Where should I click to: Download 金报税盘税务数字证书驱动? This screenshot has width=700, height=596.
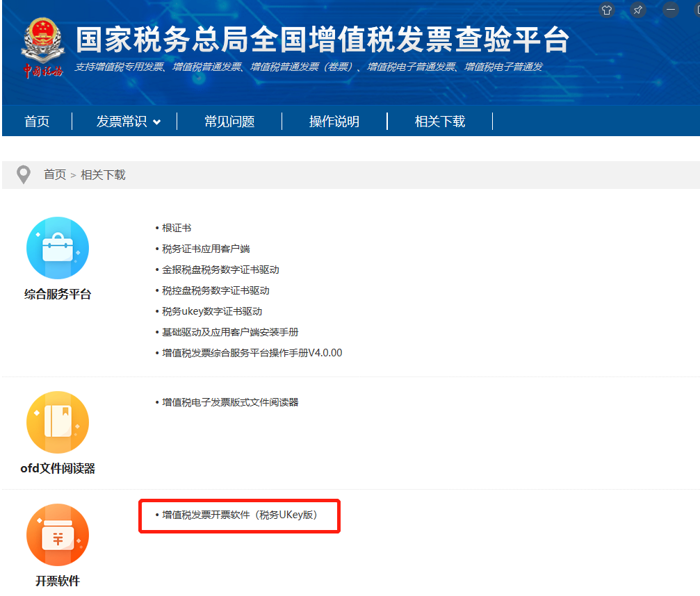pyautogui.click(x=220, y=270)
